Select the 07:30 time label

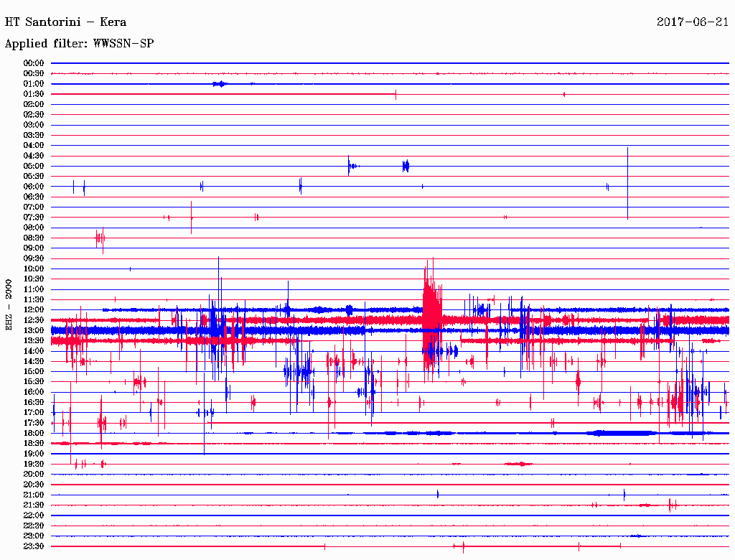33,217
